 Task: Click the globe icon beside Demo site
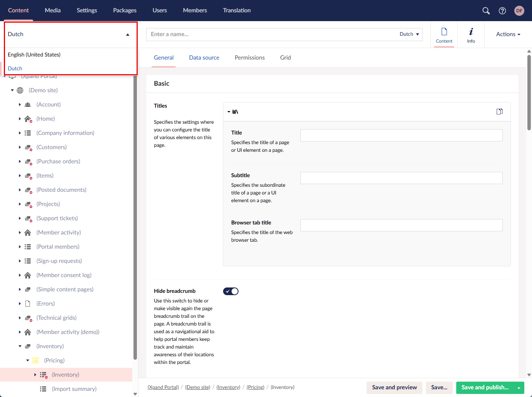20,90
